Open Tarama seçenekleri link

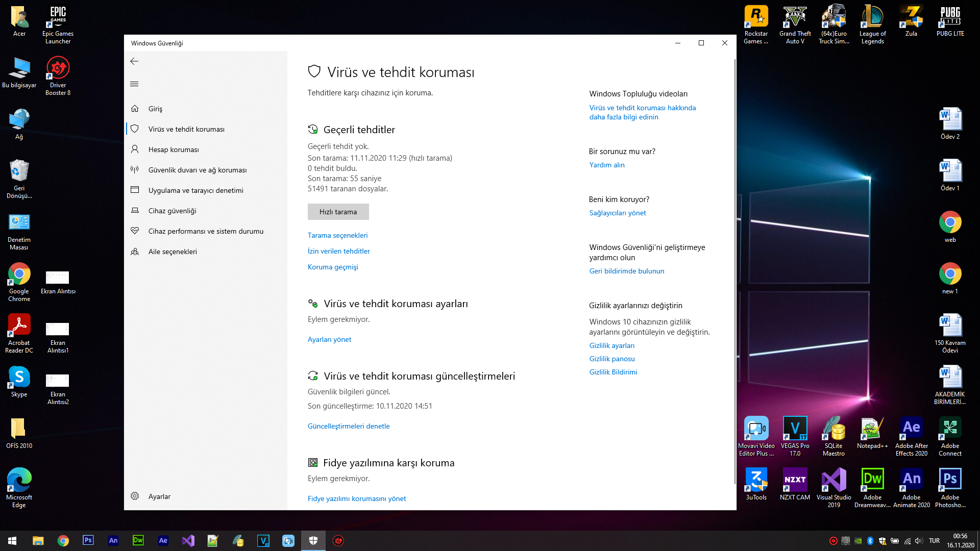pos(337,235)
